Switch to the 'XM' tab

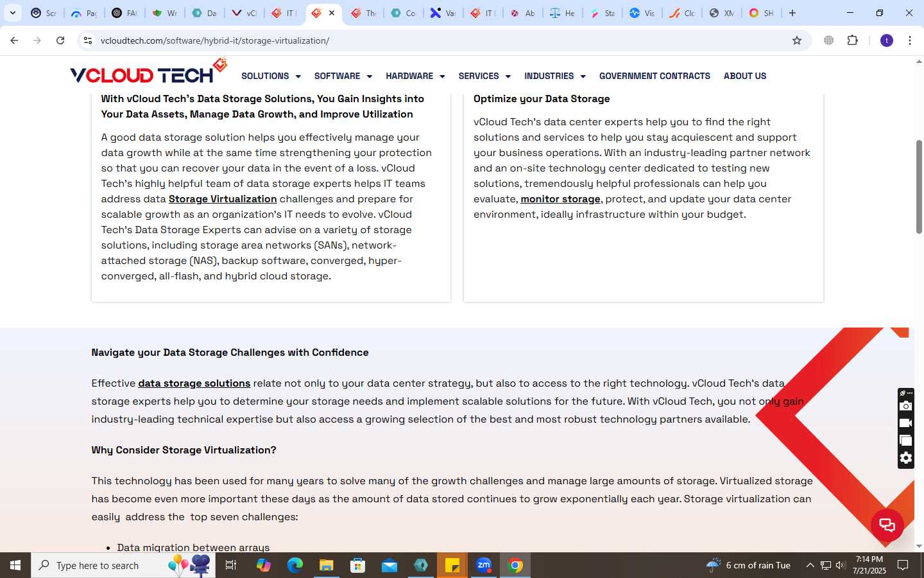coord(722,13)
